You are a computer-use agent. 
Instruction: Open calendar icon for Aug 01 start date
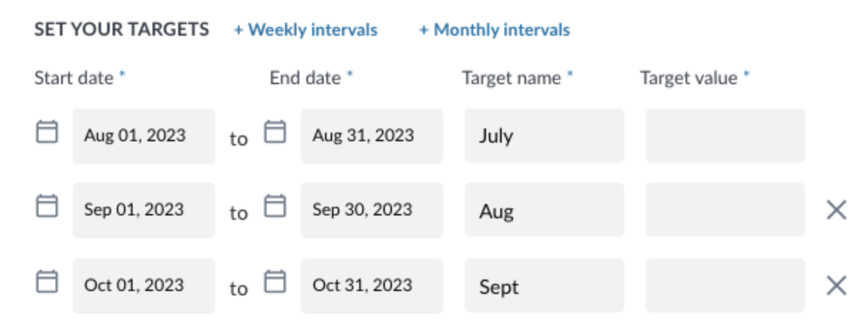click(47, 132)
